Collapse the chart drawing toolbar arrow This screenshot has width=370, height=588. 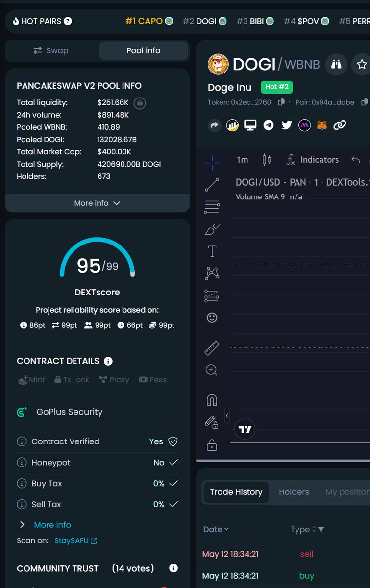click(227, 416)
